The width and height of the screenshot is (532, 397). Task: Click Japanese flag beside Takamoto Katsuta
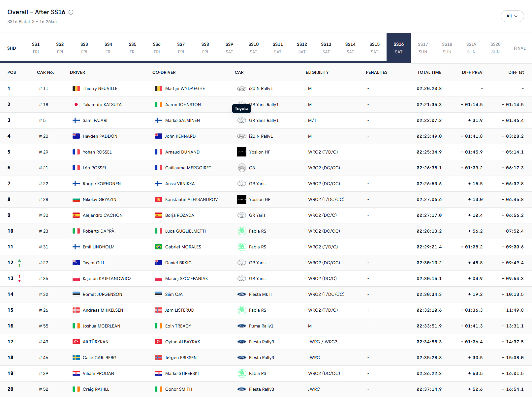click(76, 104)
